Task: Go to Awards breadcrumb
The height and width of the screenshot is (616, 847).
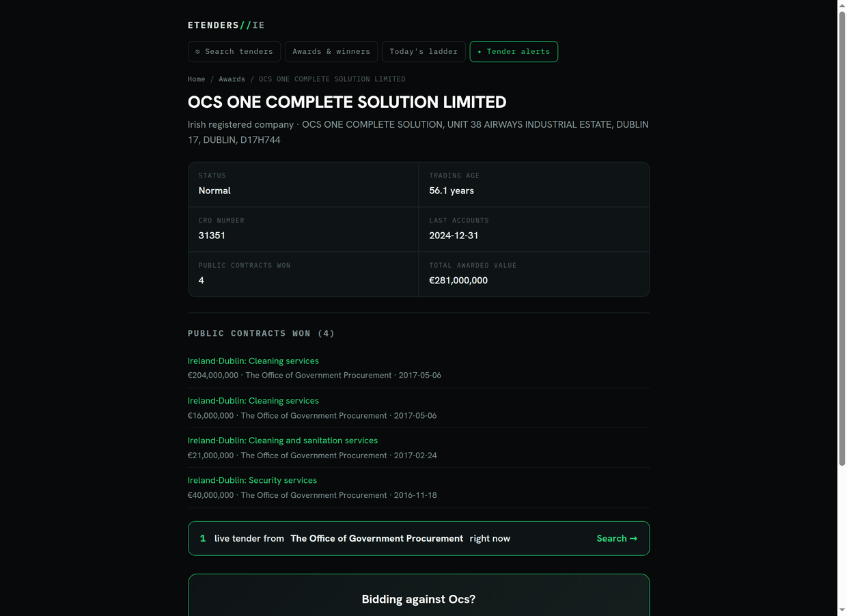Action: click(232, 79)
